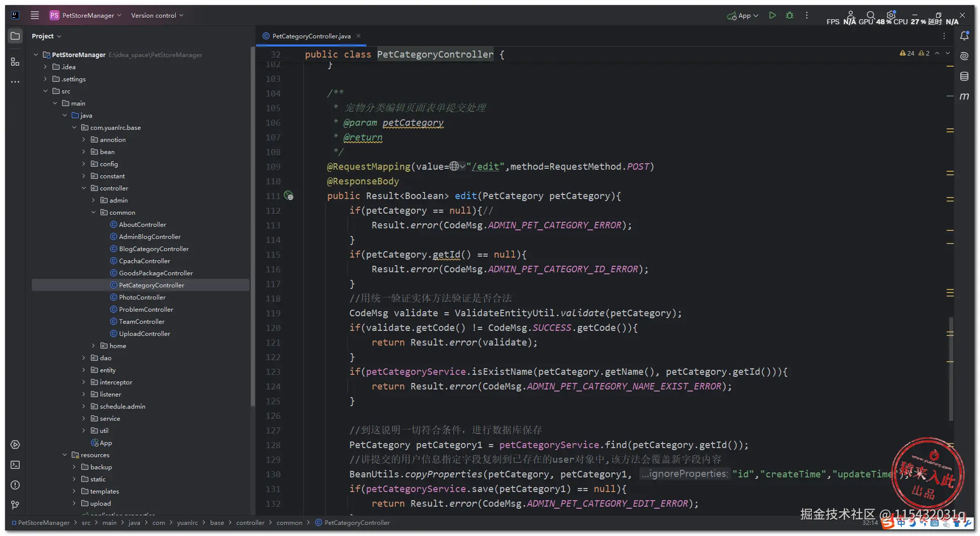Open the Services tool window icon
Viewport: 980px width, 536px height.
click(15, 445)
